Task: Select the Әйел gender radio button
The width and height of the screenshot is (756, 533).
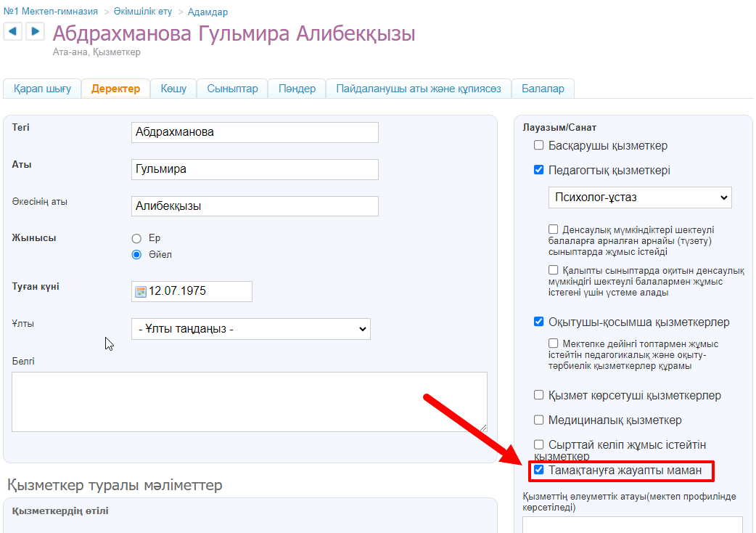Action: [136, 255]
